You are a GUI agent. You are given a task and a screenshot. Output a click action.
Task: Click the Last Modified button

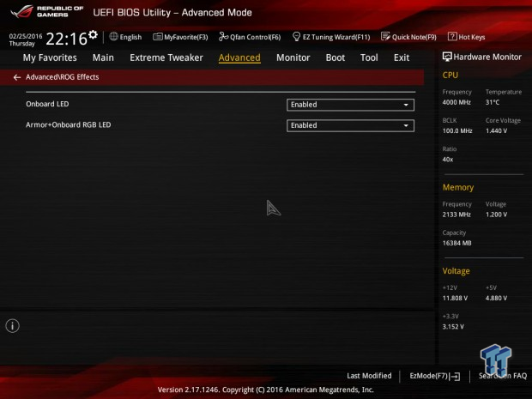(369, 376)
